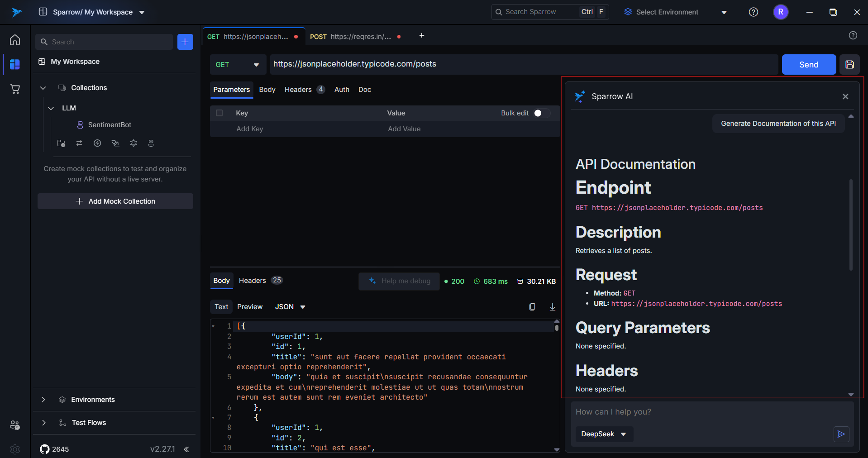868x458 pixels.
Task: Collapse the Collections section
Action: [x=43, y=88]
